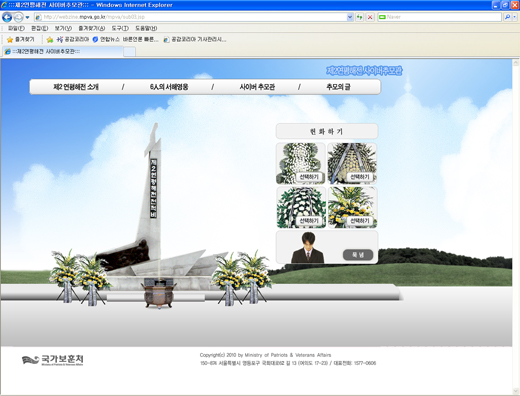
Task: Open the 보기(V) menu
Action: click(x=63, y=28)
